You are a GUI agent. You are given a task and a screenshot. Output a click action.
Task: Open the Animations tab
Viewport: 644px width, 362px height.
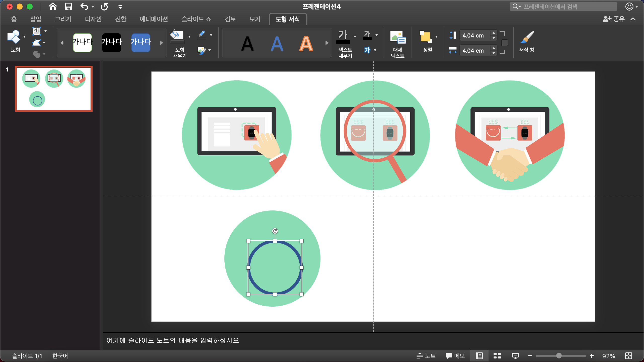click(153, 19)
